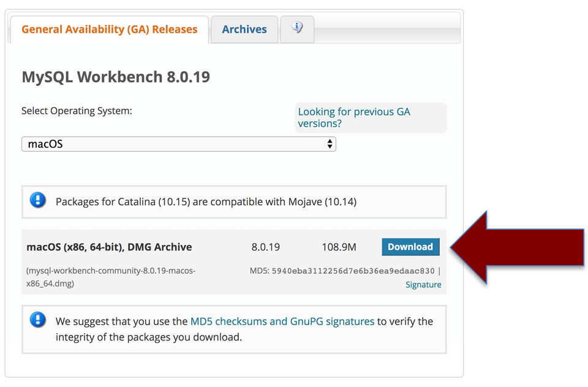Click the blue exclamation badge above the download row
The image size is (588, 387).
click(37, 201)
